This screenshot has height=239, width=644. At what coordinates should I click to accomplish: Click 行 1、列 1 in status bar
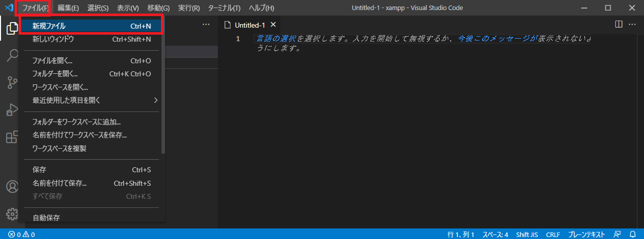point(461,234)
